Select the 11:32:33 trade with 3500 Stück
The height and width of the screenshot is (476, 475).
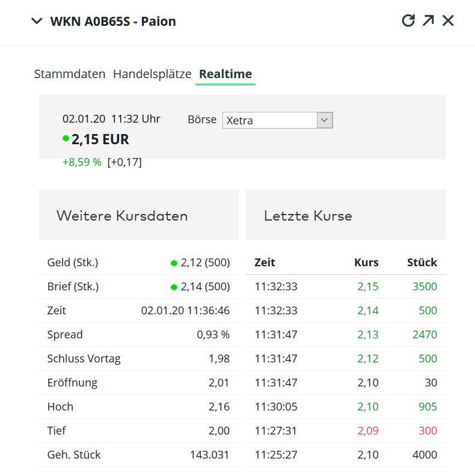pyautogui.click(x=346, y=287)
